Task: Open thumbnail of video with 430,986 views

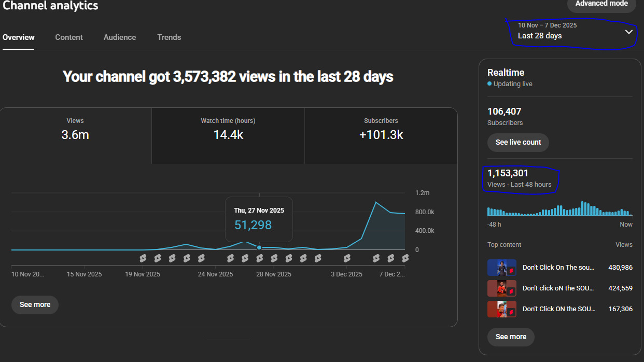Action: click(501, 268)
